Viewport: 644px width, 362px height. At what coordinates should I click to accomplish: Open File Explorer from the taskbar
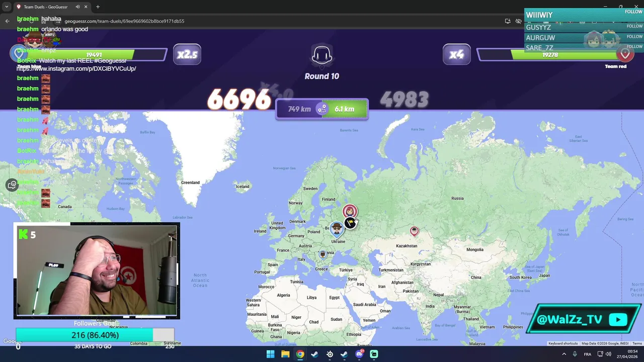coord(285,354)
